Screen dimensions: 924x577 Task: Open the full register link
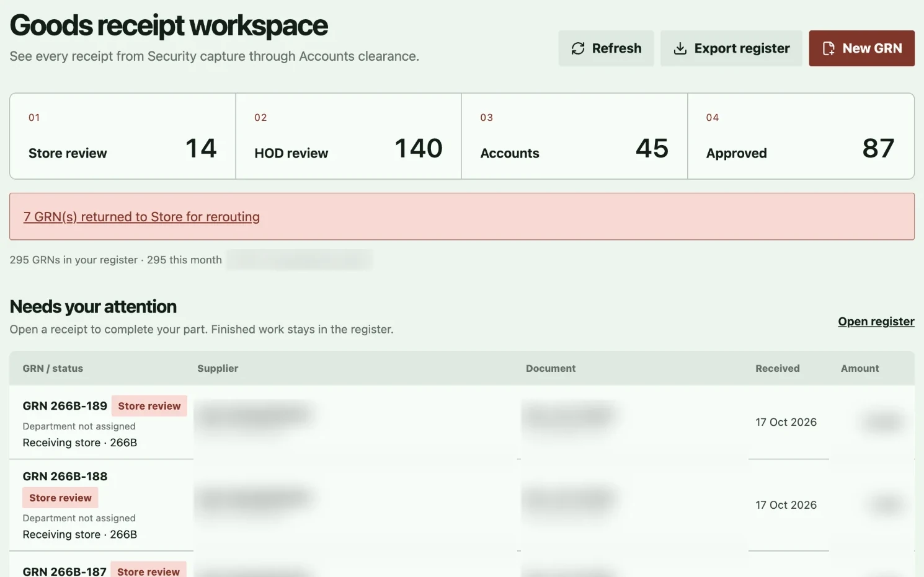point(876,322)
